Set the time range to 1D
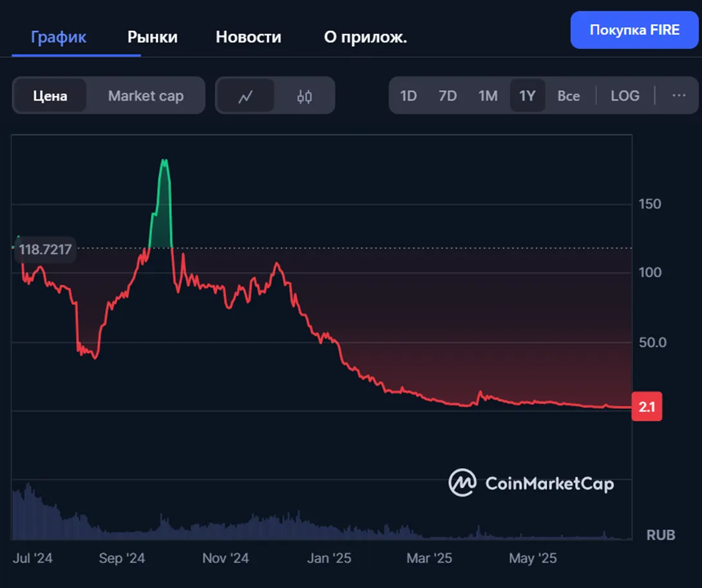 pyautogui.click(x=408, y=96)
